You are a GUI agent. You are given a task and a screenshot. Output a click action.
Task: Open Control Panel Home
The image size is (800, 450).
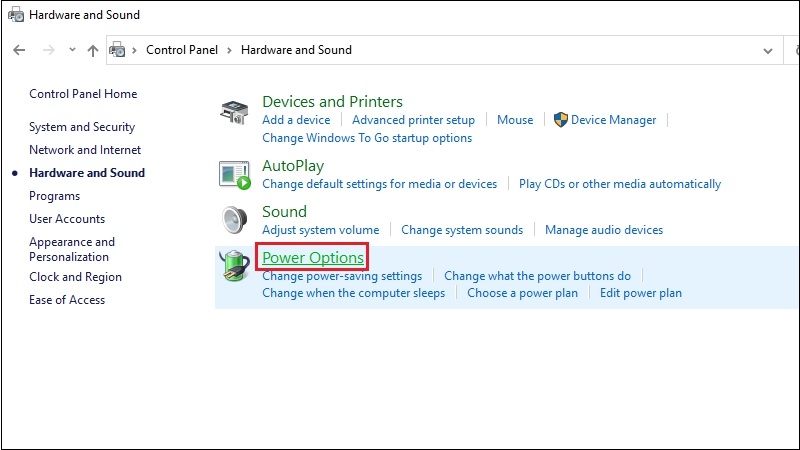coord(83,94)
